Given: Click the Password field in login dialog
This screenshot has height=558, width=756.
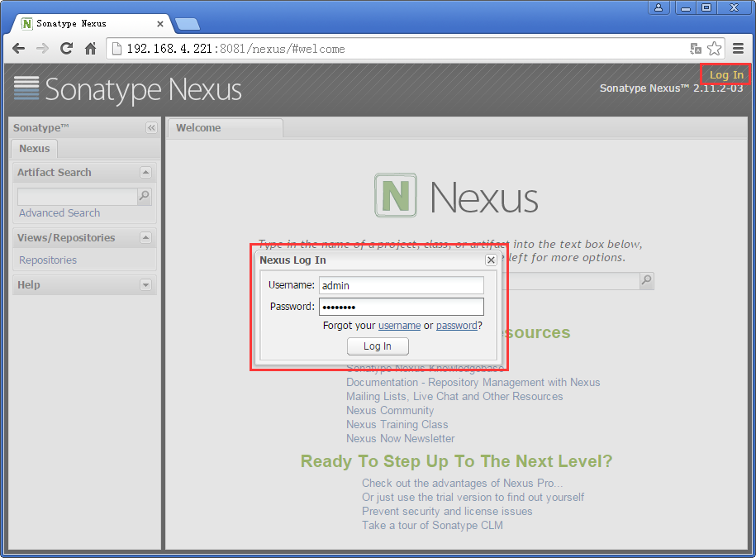Looking at the screenshot, I should pyautogui.click(x=402, y=307).
